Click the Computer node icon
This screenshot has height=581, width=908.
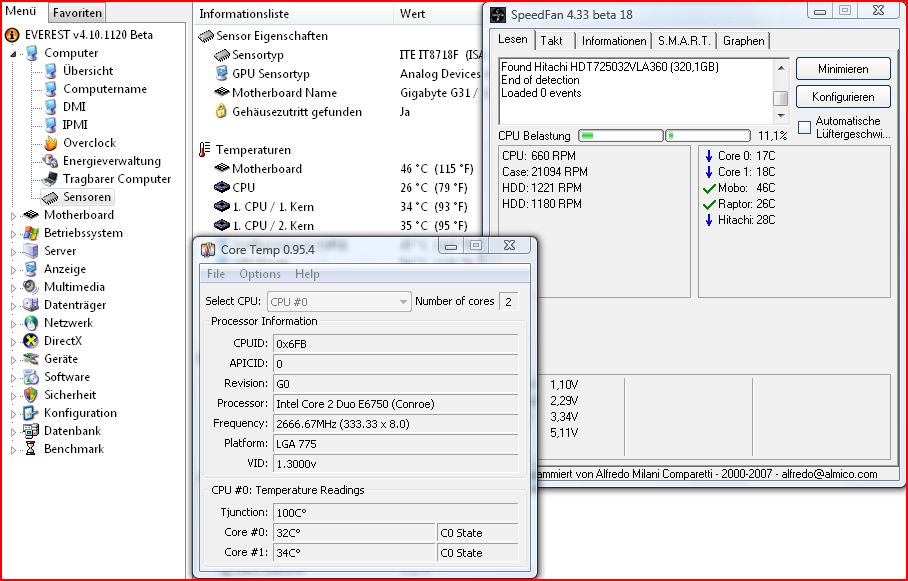pos(32,53)
